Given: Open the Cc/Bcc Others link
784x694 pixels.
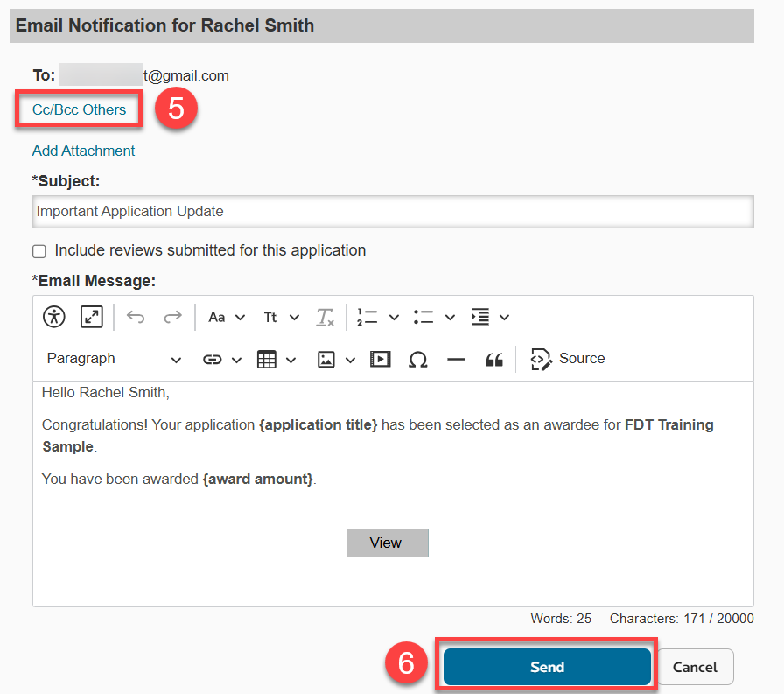Looking at the screenshot, I should 79,109.
